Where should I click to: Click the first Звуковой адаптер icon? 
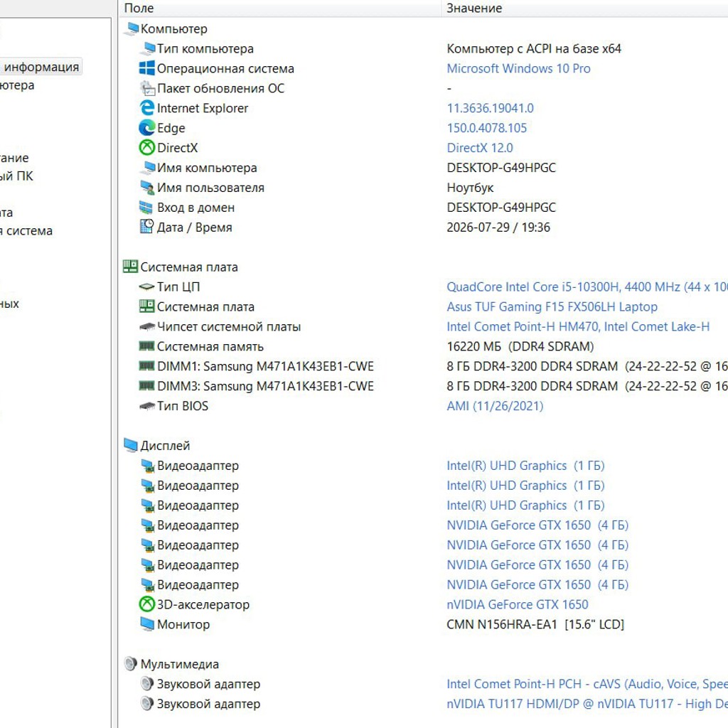pos(147,684)
